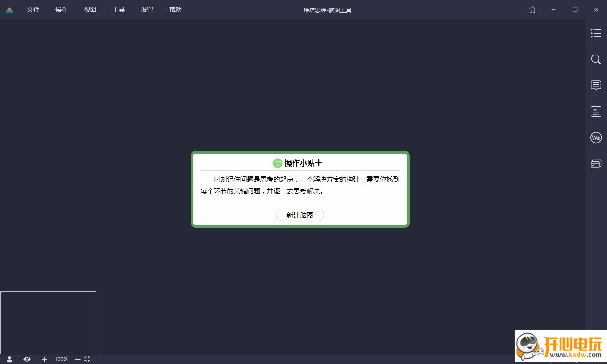This screenshot has height=364, width=607.
Task: Open the search tool in the sidebar
Action: click(596, 59)
